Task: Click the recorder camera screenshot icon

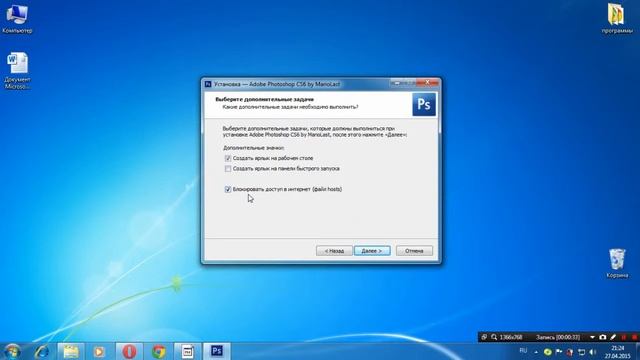Action: coord(602,337)
